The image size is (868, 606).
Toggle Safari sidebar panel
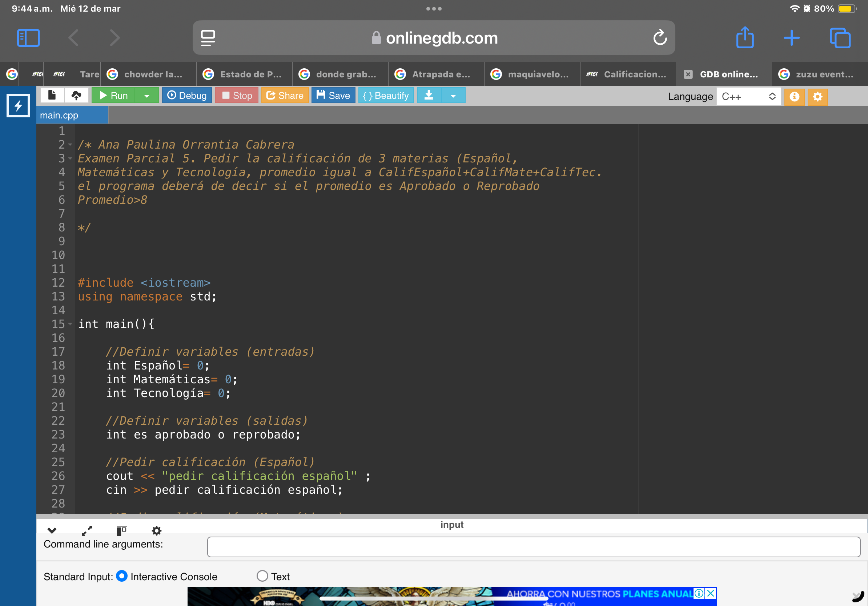tap(28, 38)
